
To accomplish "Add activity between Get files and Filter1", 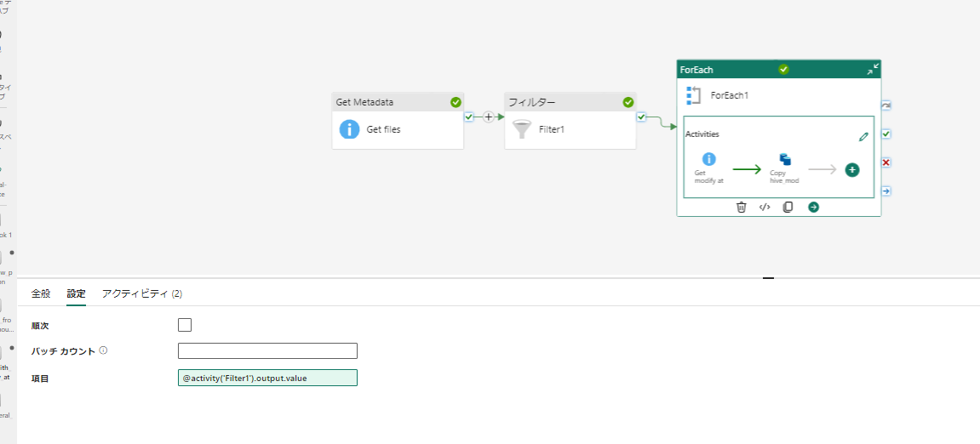I will click(488, 117).
